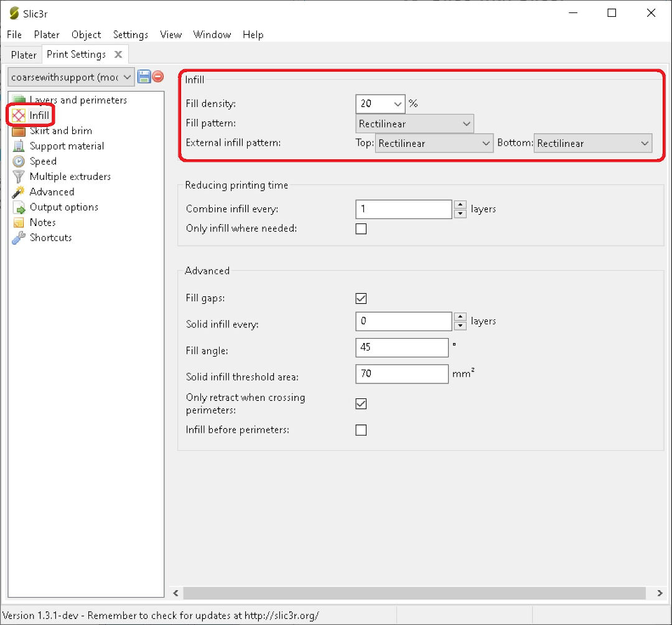Open the View menu
This screenshot has width=672, height=625.
tap(170, 35)
